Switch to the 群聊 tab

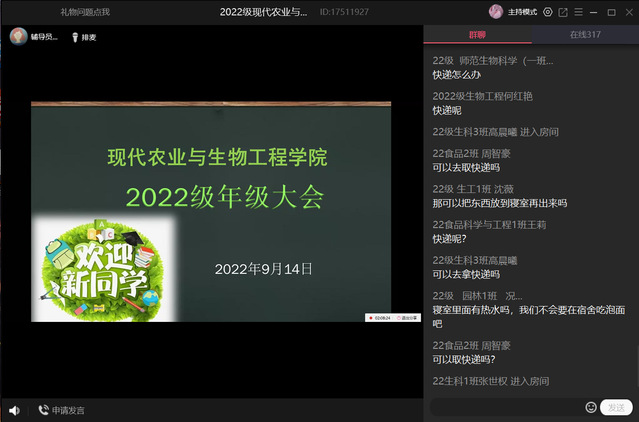click(x=477, y=36)
